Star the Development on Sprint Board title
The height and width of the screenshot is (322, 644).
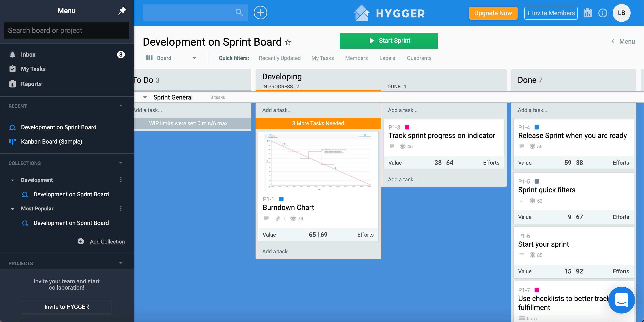(x=288, y=42)
